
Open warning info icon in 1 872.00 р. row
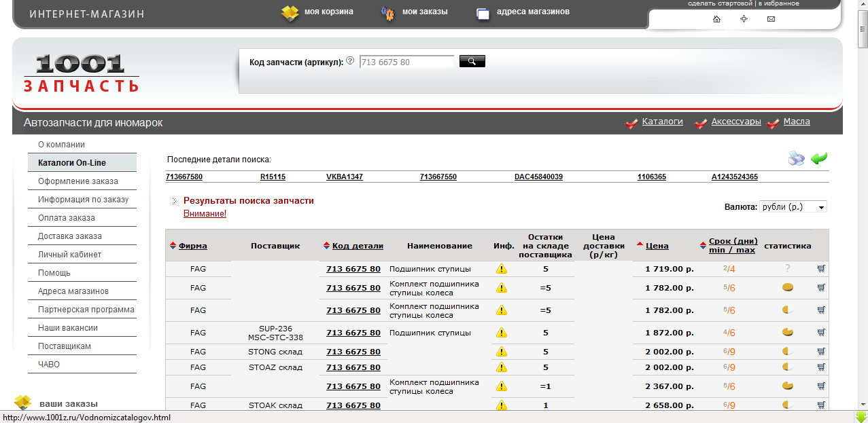(x=502, y=333)
